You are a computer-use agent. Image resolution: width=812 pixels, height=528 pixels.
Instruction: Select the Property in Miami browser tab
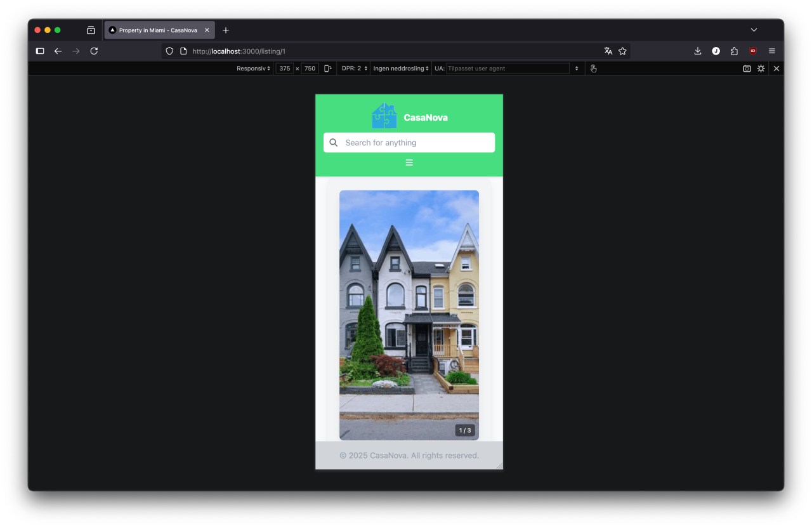(x=157, y=29)
